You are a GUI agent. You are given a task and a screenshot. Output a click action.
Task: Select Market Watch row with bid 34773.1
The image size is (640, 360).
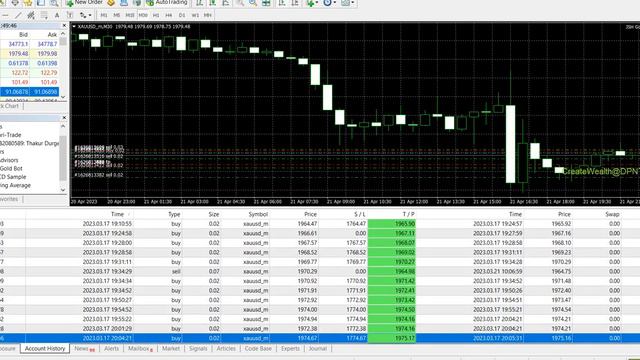(29, 44)
